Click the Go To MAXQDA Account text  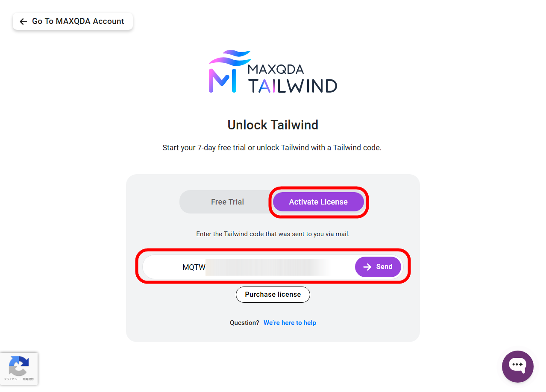78,21
